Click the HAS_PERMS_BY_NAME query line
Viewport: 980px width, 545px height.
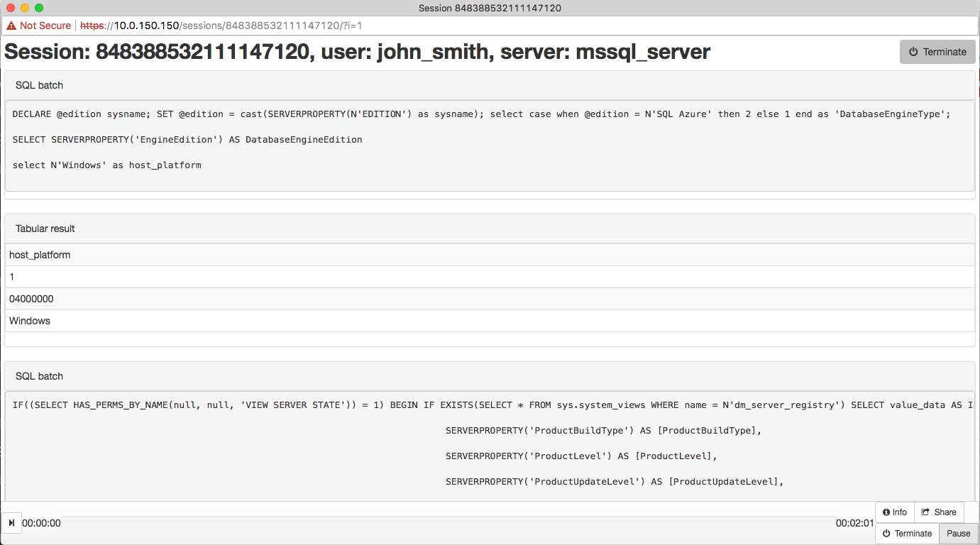click(x=493, y=405)
